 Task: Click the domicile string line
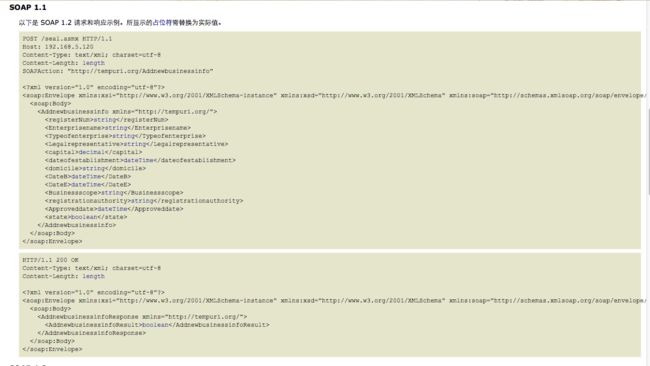(95, 168)
